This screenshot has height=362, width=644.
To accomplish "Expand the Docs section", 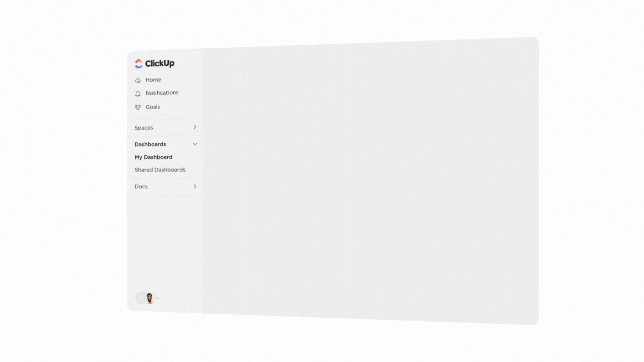I will click(194, 186).
